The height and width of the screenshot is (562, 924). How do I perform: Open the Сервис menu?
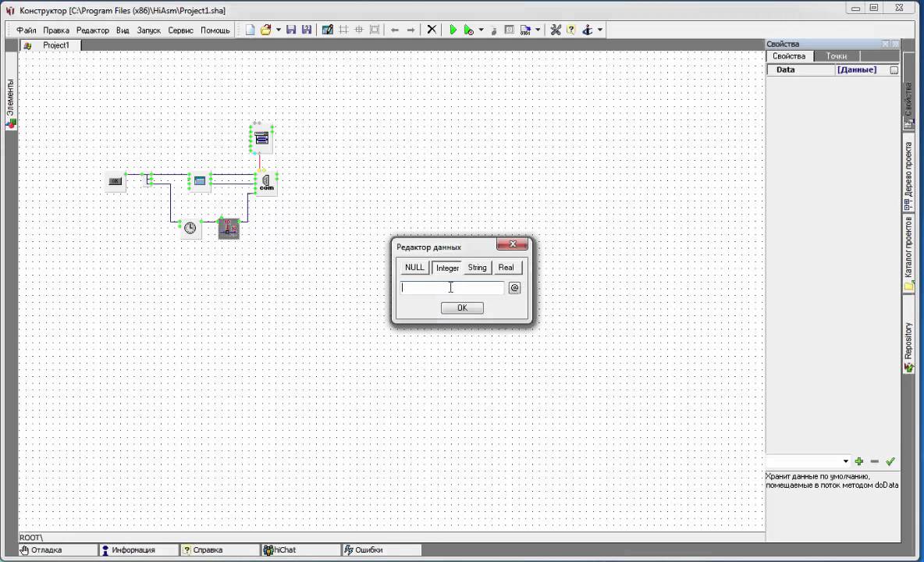[180, 30]
